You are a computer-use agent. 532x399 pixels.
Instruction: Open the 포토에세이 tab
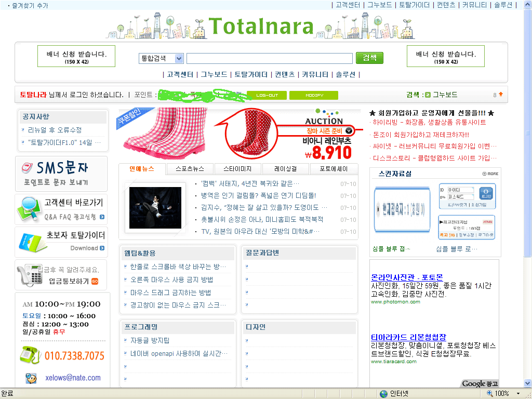click(x=334, y=169)
